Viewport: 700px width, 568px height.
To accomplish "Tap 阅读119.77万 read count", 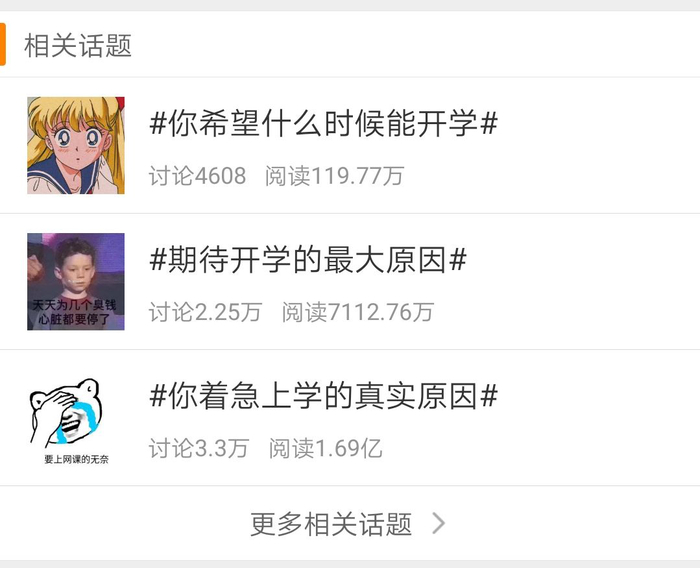I will pos(335,176).
